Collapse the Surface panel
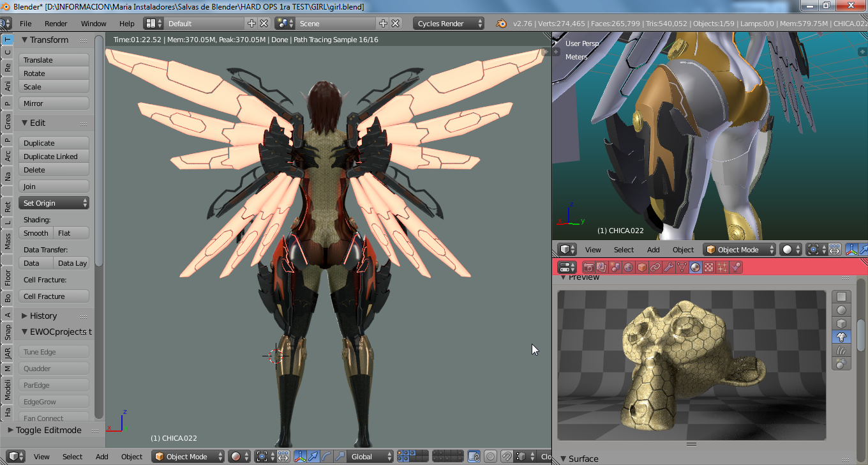 [x=563, y=459]
